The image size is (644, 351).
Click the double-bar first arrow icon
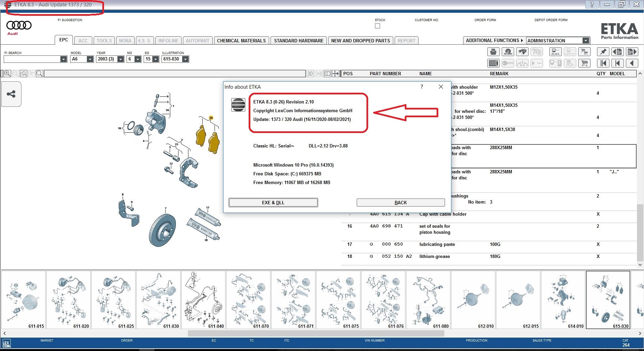point(603,63)
